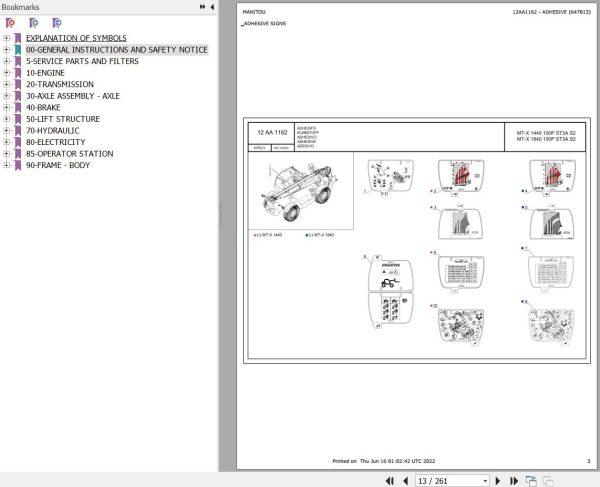Go to the first page
This screenshot has height=487, width=600.
tap(390, 481)
